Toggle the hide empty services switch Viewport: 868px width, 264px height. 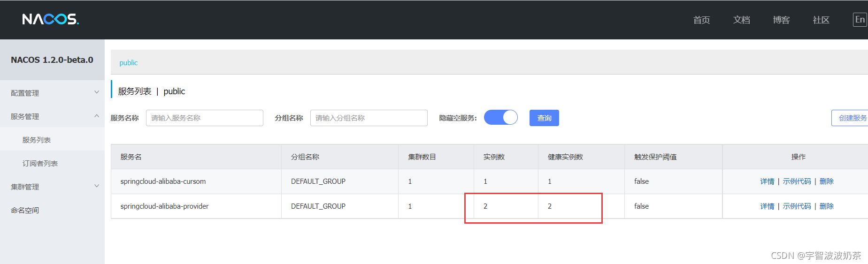(x=500, y=117)
